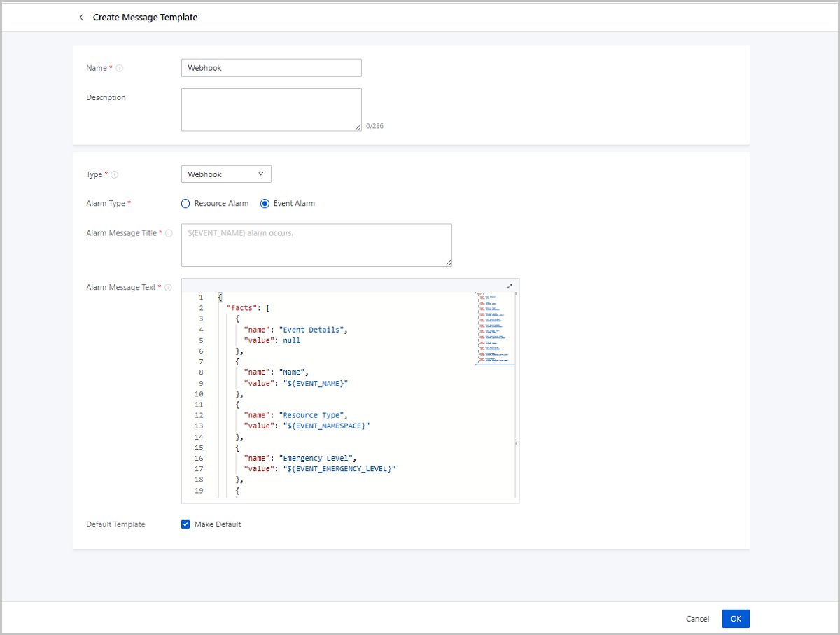Expand the code editor to fullscreen
The height and width of the screenshot is (635, 840).
click(510, 286)
